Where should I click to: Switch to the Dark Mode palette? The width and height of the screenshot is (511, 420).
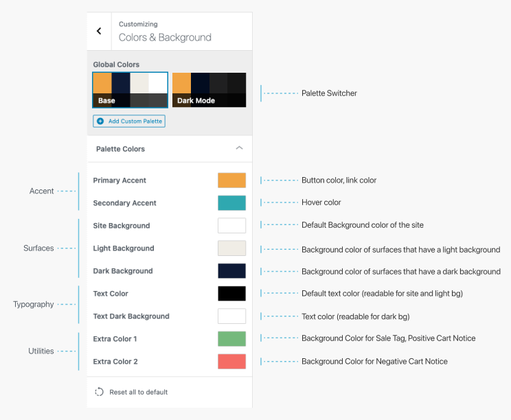pyautogui.click(x=209, y=91)
